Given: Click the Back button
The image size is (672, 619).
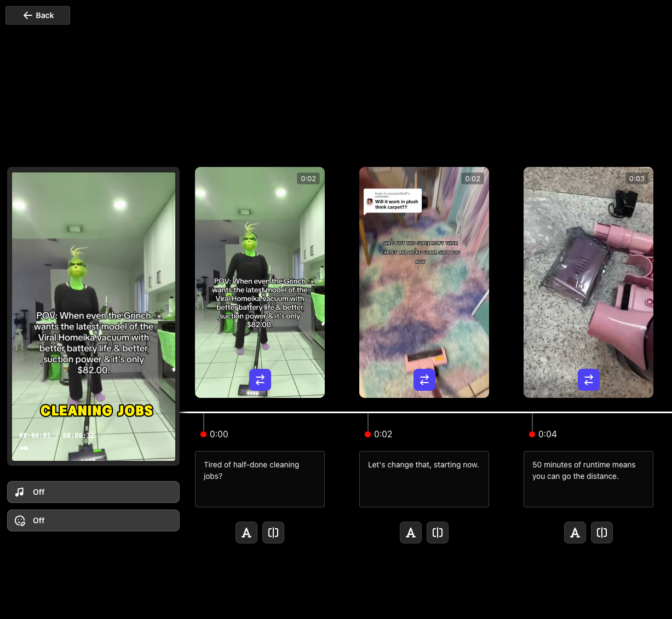Looking at the screenshot, I should click(38, 15).
